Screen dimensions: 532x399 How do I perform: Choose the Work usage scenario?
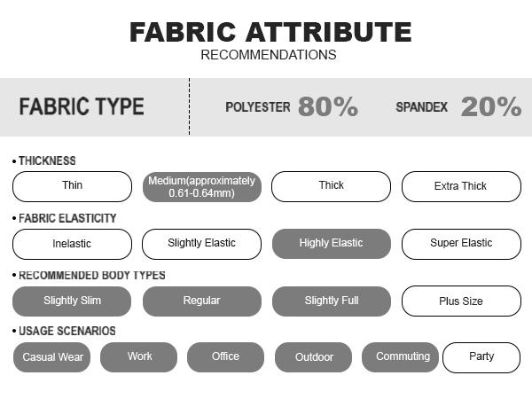click(x=139, y=357)
